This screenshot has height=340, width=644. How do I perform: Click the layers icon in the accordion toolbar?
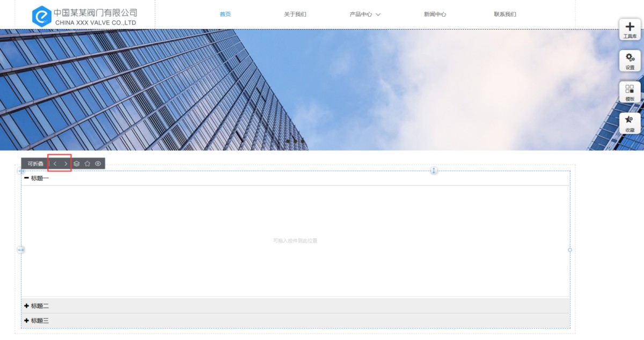tap(77, 164)
